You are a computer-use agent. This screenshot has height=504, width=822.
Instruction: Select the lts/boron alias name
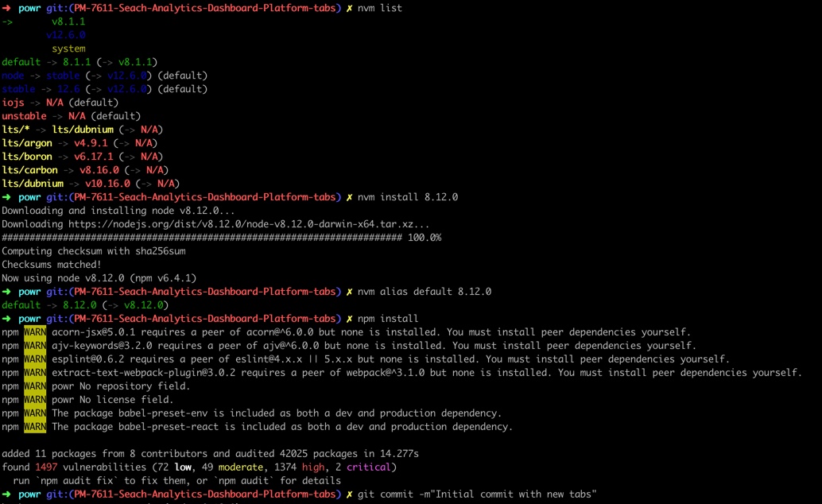27,157
